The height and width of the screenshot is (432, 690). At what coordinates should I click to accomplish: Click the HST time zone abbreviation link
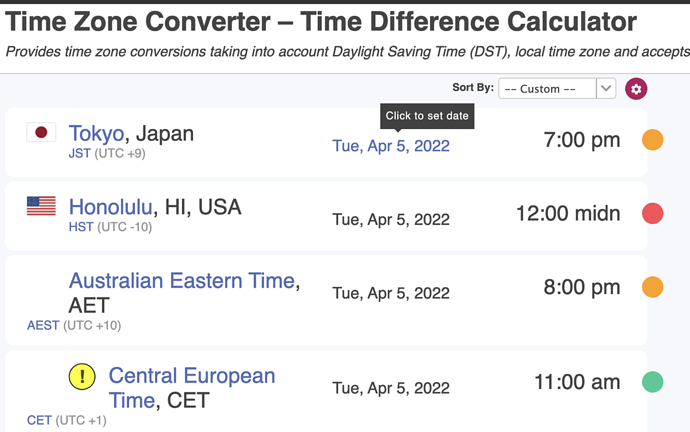(x=81, y=227)
